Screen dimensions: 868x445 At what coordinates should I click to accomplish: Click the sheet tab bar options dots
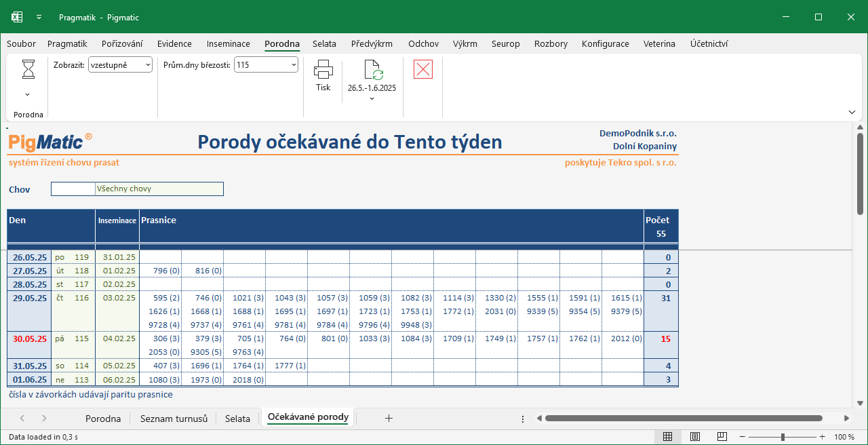tap(522, 419)
